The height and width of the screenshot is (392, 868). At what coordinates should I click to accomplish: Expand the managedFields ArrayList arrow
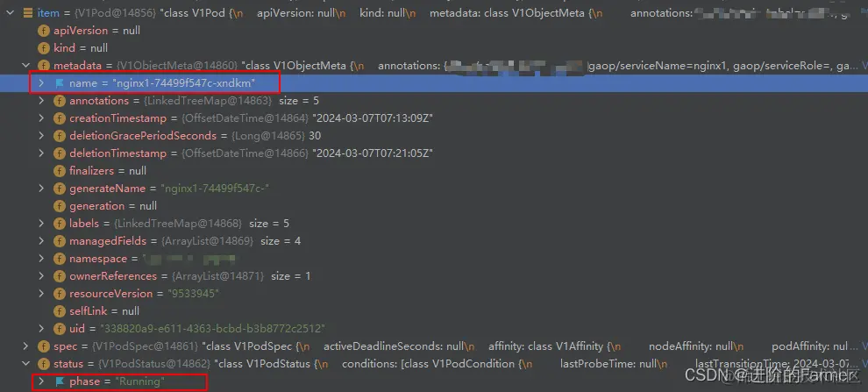click(x=41, y=241)
